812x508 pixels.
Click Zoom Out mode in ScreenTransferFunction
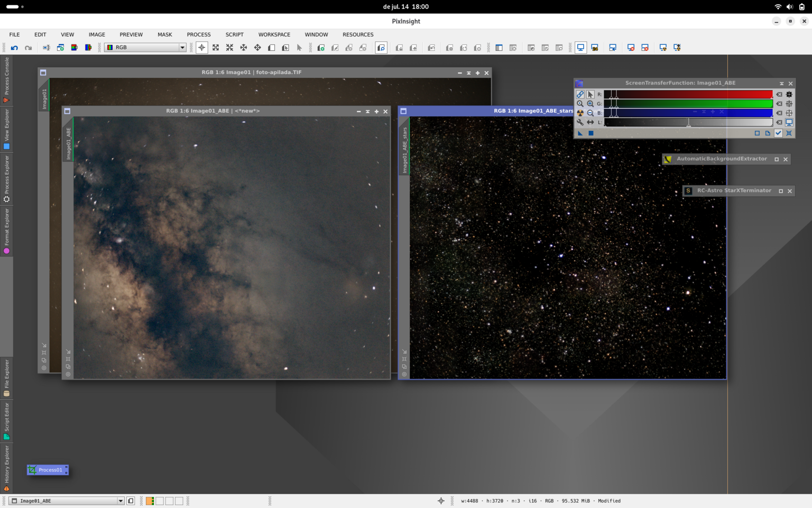590,113
